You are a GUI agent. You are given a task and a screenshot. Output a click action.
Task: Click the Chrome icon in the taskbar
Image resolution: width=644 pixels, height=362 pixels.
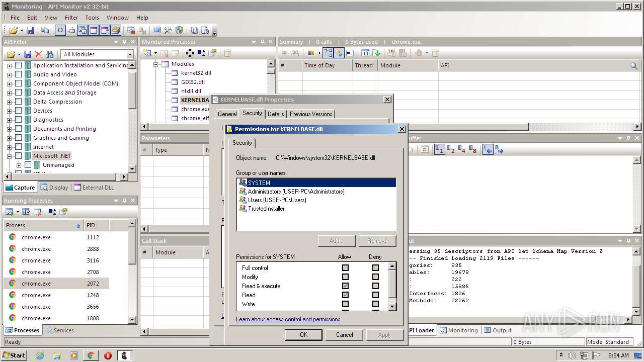click(x=91, y=355)
